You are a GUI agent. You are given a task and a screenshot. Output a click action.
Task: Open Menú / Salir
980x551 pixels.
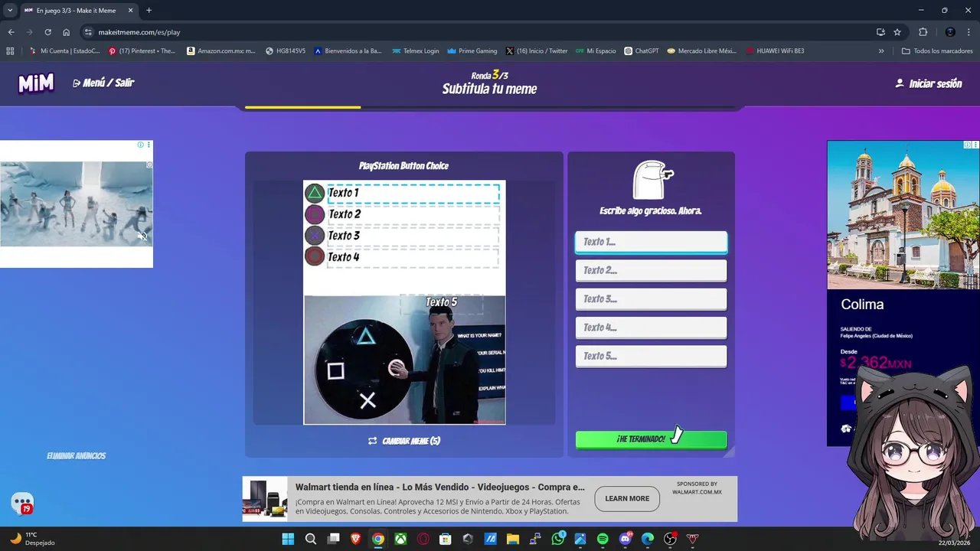[103, 83]
